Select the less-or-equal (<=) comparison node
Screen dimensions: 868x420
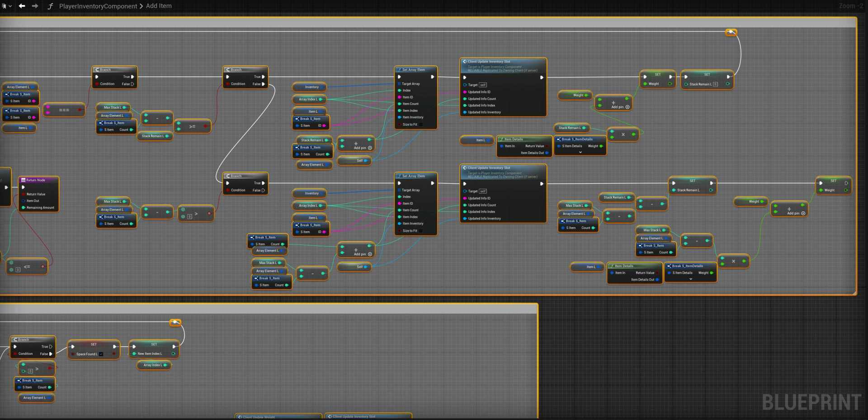pyautogui.click(x=27, y=267)
